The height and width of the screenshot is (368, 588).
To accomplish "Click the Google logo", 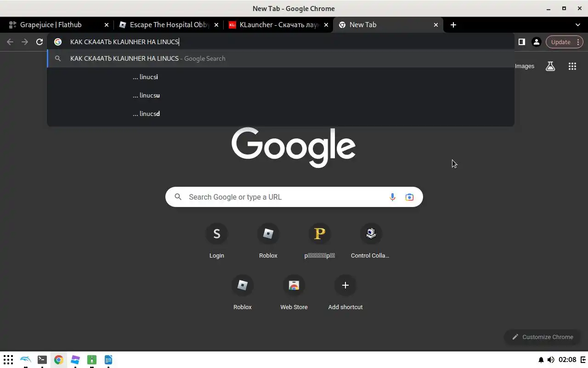I will pyautogui.click(x=294, y=147).
